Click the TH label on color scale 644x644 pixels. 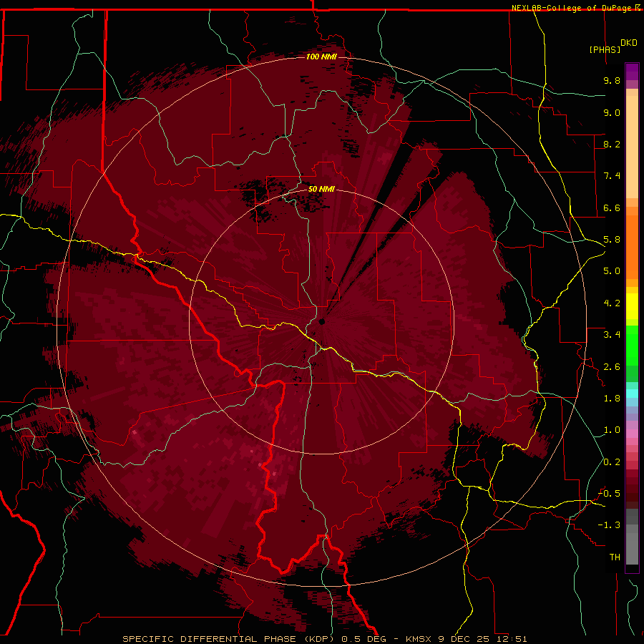pyautogui.click(x=615, y=557)
